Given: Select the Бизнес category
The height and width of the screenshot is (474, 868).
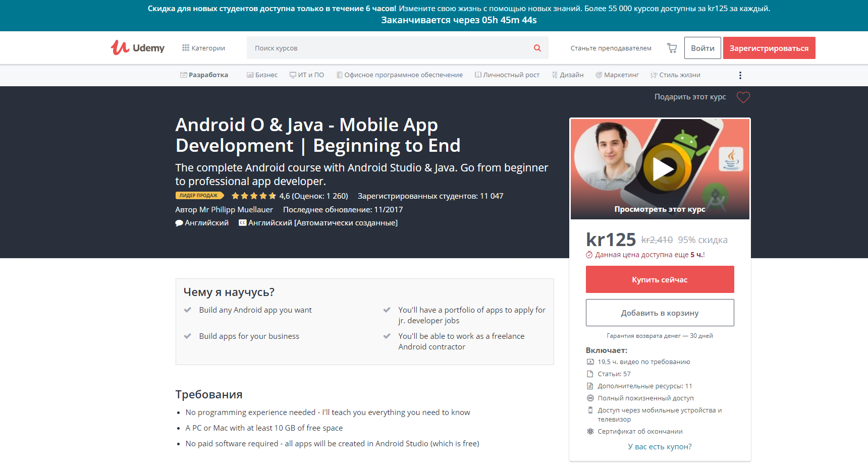Looking at the screenshot, I should (x=262, y=75).
